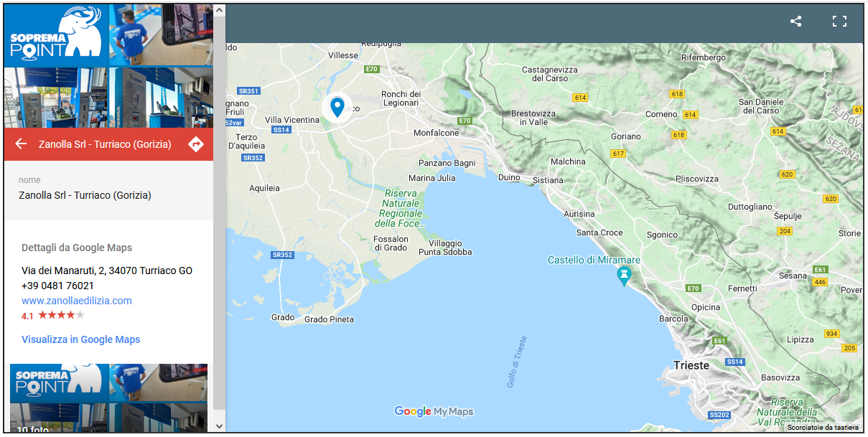Click the Aquileia label on the map
This screenshot has height=437, width=868.
pyautogui.click(x=264, y=188)
